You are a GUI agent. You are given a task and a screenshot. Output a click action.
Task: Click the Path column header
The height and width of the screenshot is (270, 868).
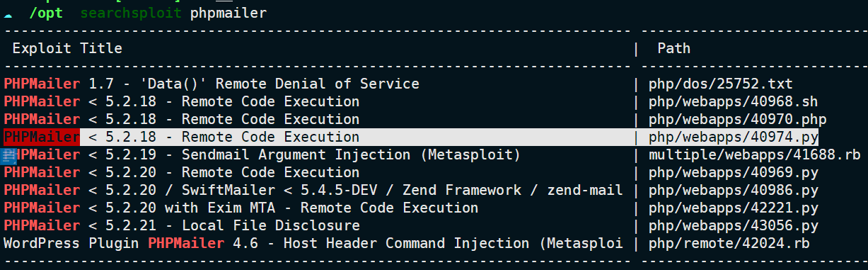tap(673, 49)
